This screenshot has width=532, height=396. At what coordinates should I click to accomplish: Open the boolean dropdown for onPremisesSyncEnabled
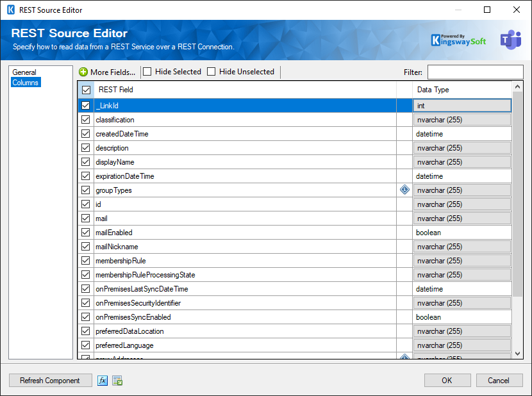click(x=461, y=317)
